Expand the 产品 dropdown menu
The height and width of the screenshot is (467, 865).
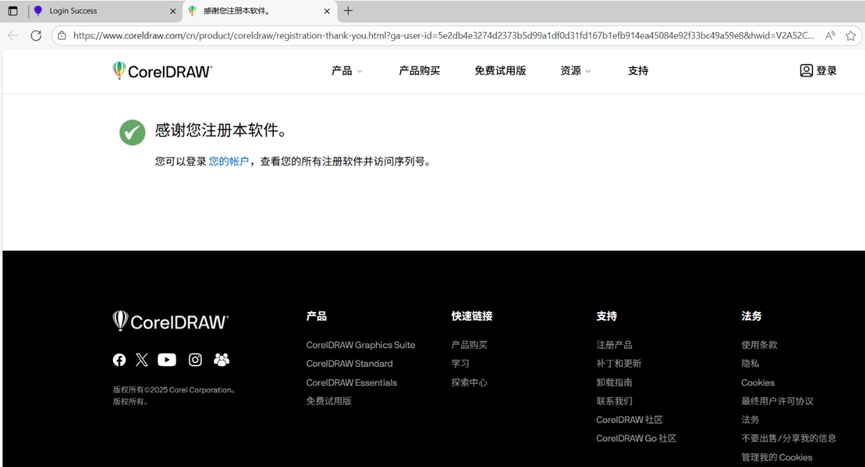point(346,71)
